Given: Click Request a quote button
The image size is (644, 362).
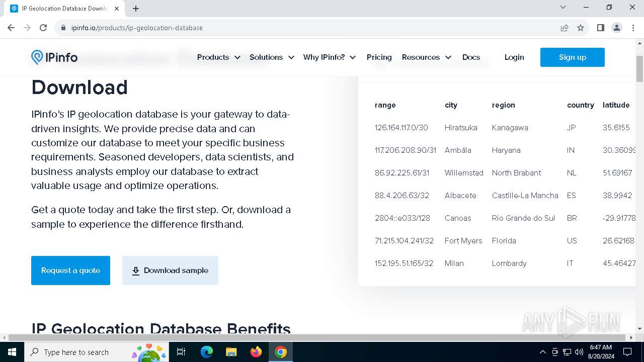Looking at the screenshot, I should click(70, 270).
